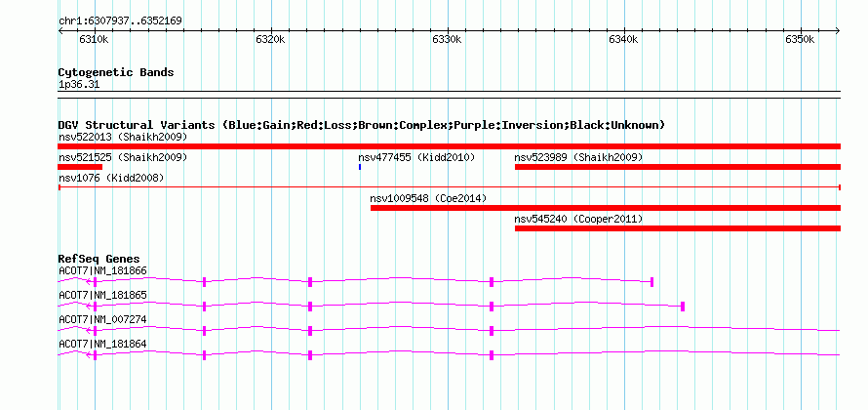Click the Cytogenetic Bands track title

tap(116, 72)
